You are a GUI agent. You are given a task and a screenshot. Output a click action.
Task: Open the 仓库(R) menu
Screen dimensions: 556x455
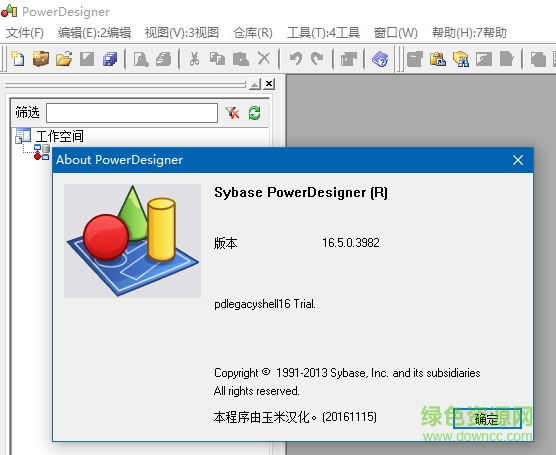tap(252, 33)
